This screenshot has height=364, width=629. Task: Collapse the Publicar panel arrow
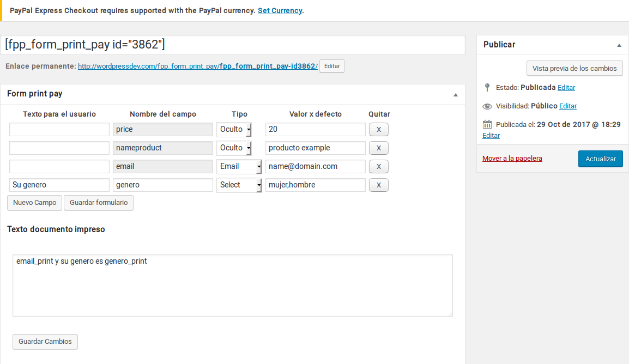tap(619, 45)
